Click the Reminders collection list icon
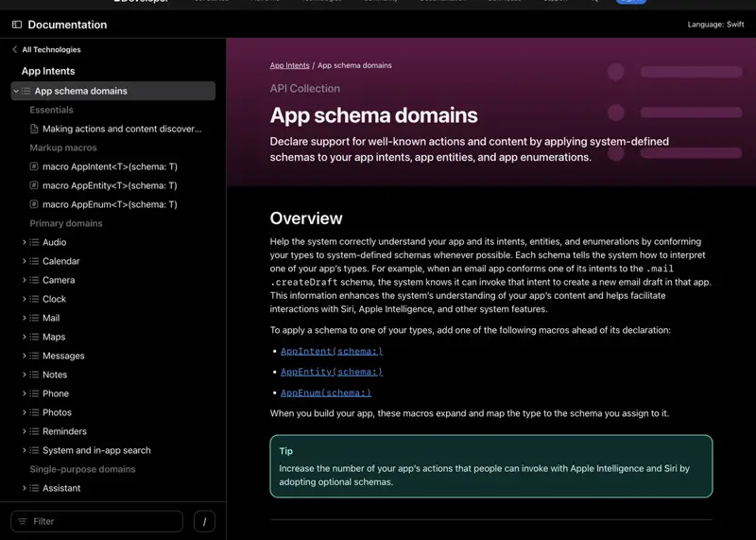 coord(34,431)
